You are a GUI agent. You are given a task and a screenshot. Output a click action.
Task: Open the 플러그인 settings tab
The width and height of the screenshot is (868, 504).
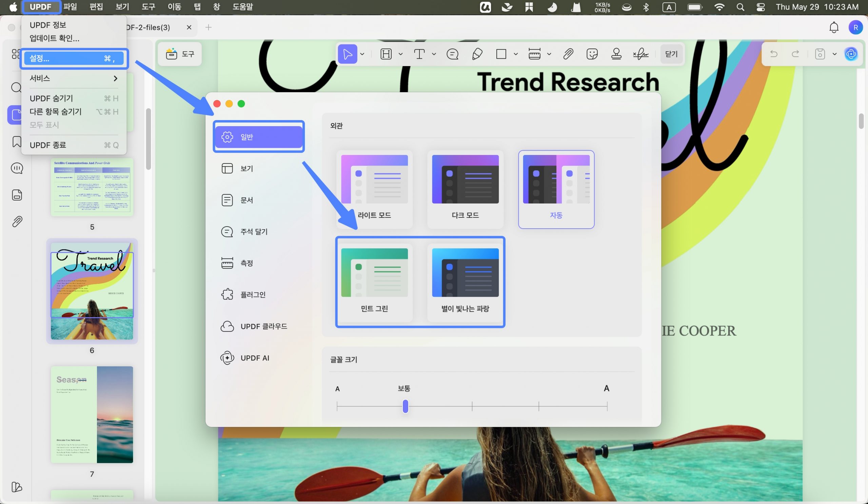tap(259, 294)
